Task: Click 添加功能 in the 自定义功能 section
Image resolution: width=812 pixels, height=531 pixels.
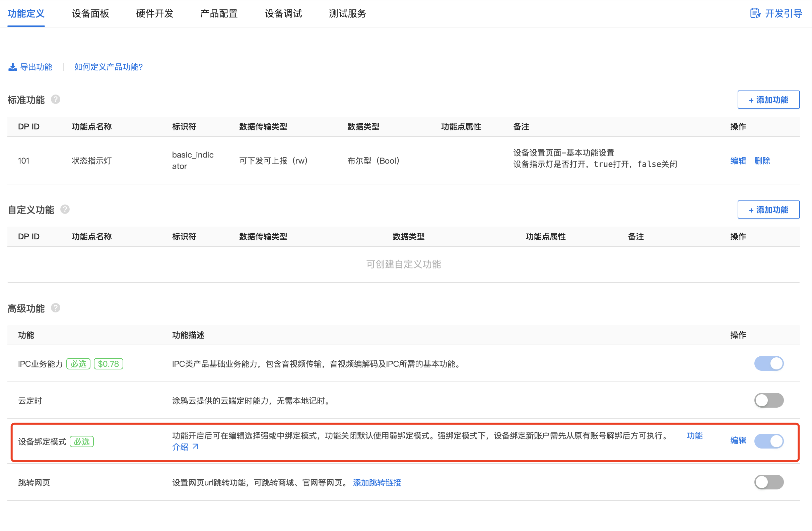Action: tap(768, 210)
